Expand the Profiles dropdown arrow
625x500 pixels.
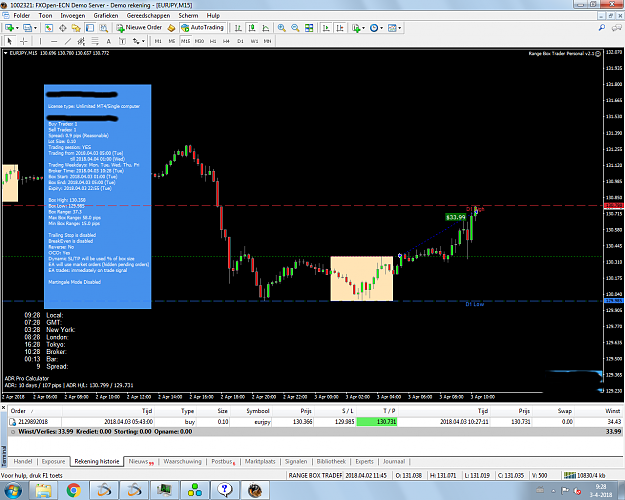[35, 28]
